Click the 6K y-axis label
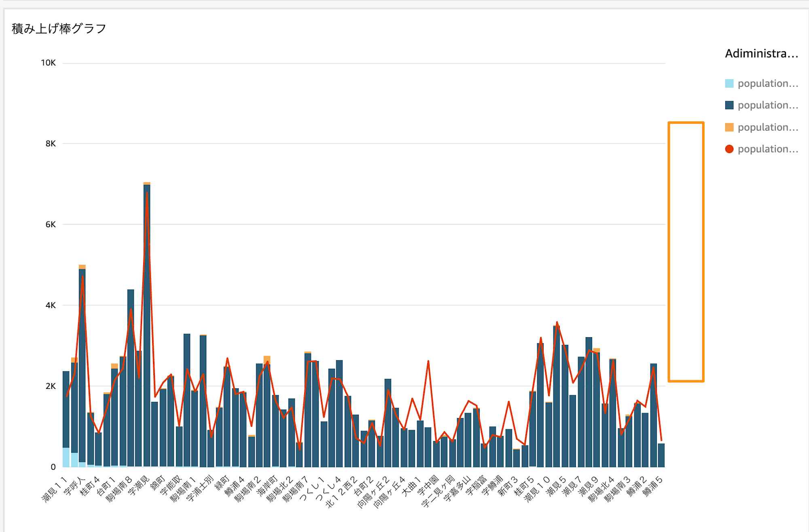 (51, 224)
